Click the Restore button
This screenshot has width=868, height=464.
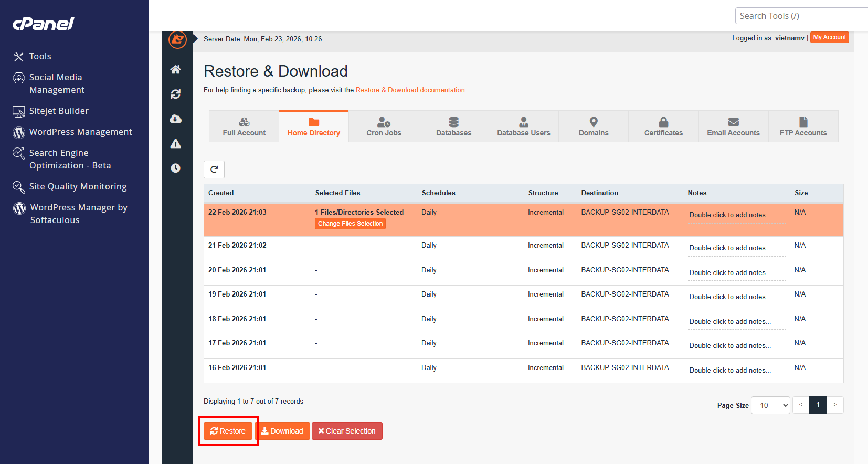[228, 431]
